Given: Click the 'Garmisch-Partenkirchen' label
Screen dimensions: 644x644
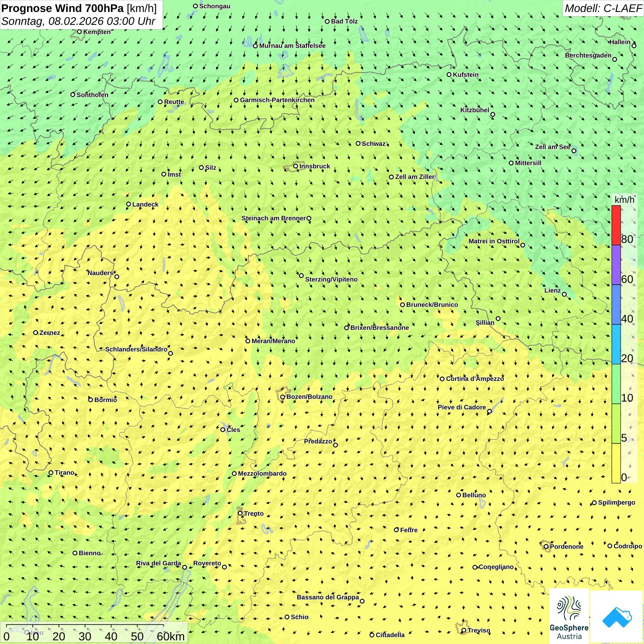Looking at the screenshot, I should pos(277,100).
